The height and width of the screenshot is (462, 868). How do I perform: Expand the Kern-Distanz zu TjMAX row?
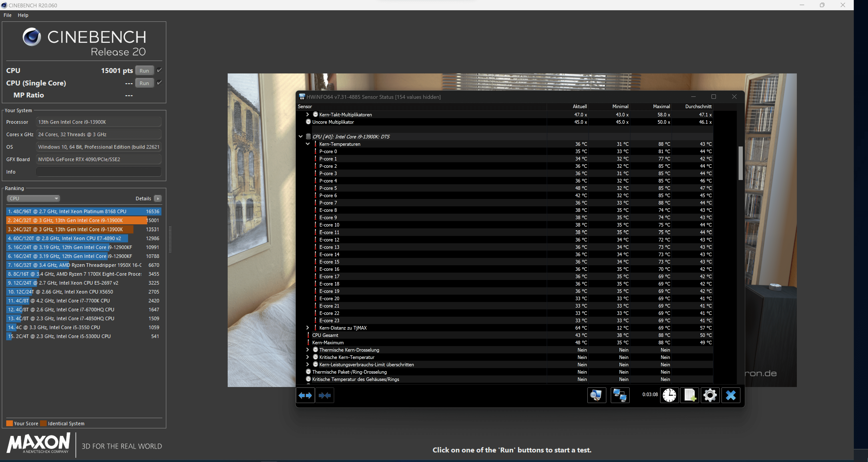pos(307,328)
